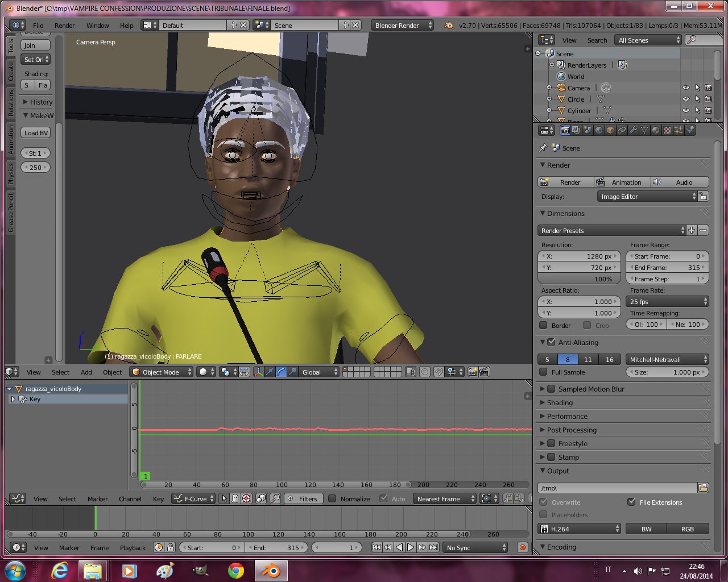Open the 25 fps frame rate dropdown

click(668, 301)
